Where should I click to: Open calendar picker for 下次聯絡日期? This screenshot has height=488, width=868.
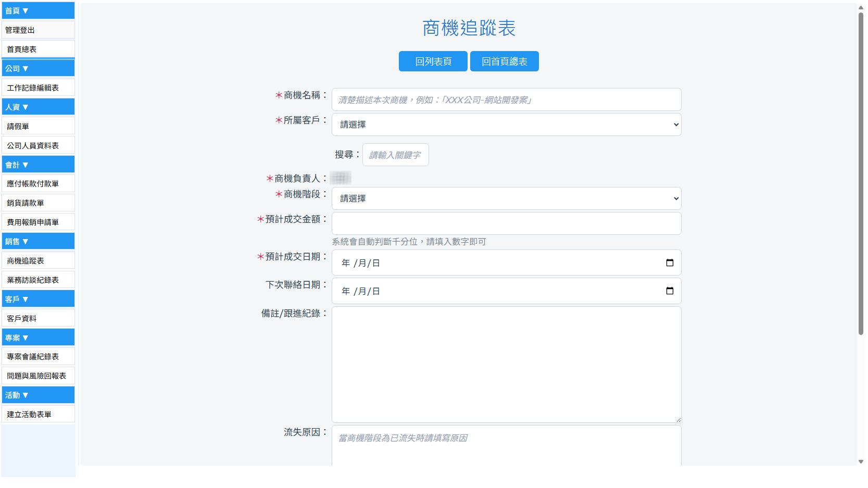(x=670, y=291)
